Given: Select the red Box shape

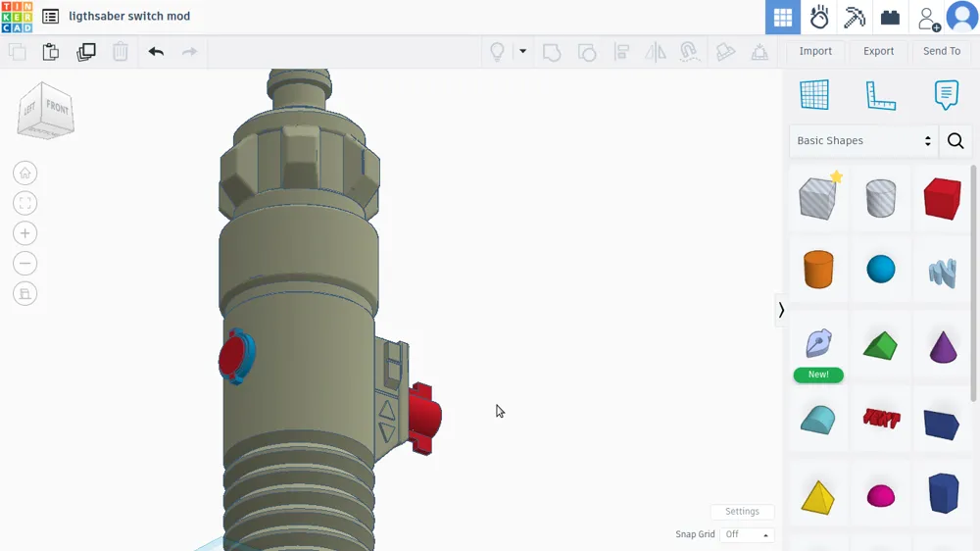Looking at the screenshot, I should (x=942, y=198).
